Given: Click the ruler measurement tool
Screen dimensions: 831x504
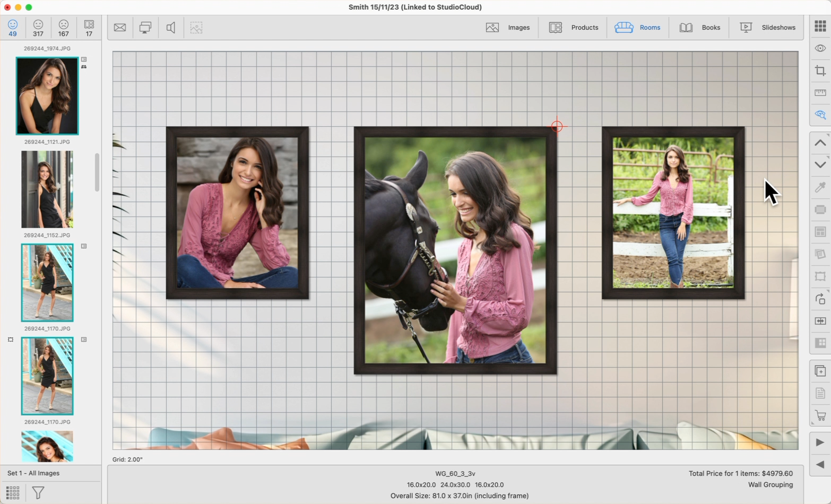Looking at the screenshot, I should (x=820, y=93).
